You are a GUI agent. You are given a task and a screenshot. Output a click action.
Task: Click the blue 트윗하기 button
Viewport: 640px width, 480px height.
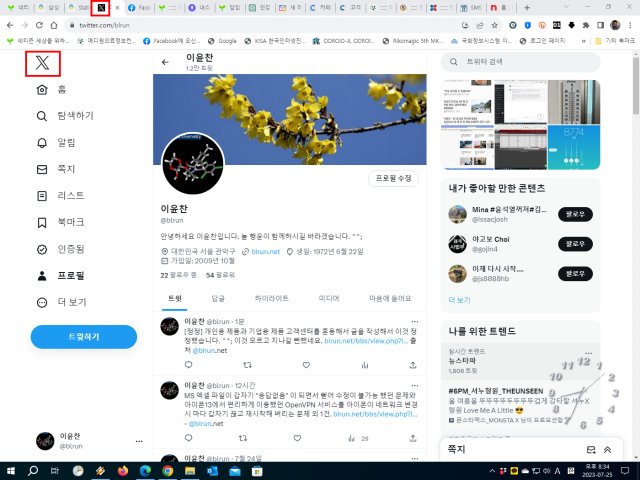point(84,337)
